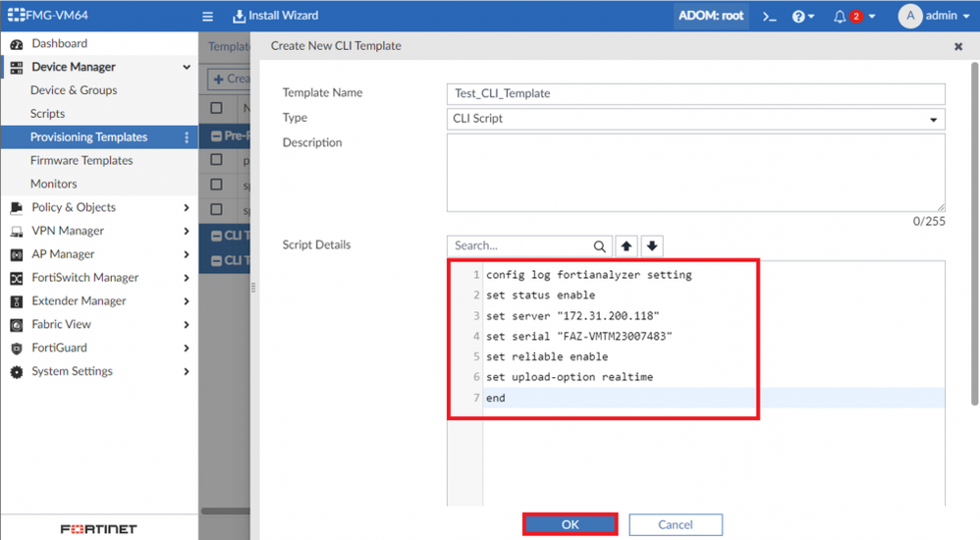The width and height of the screenshot is (980, 540).
Task: Expand the System Settings chevron
Action: 187,371
